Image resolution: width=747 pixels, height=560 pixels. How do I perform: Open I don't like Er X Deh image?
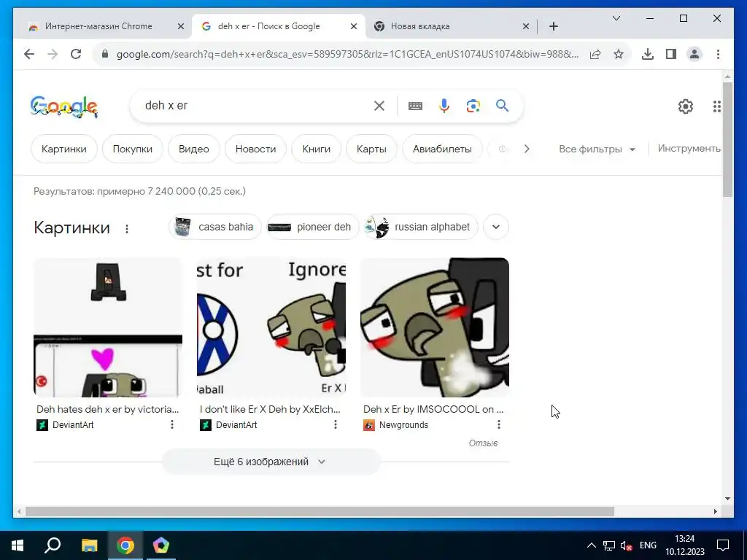pyautogui.click(x=271, y=327)
